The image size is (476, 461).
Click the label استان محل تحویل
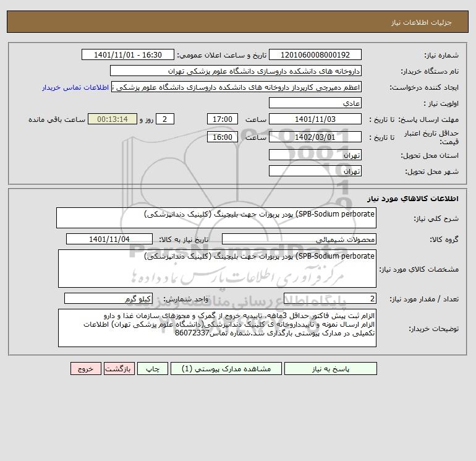pos(430,155)
